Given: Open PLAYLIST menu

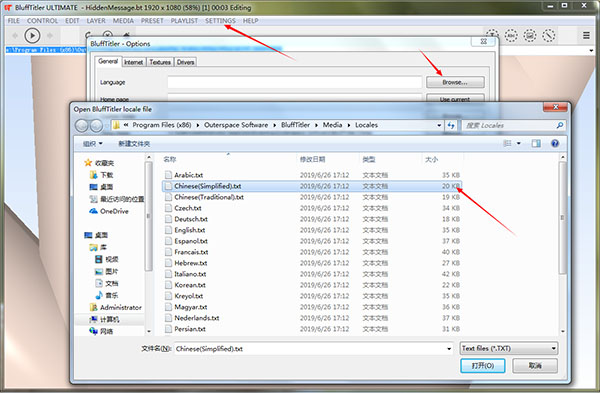Looking at the screenshot, I should (184, 21).
